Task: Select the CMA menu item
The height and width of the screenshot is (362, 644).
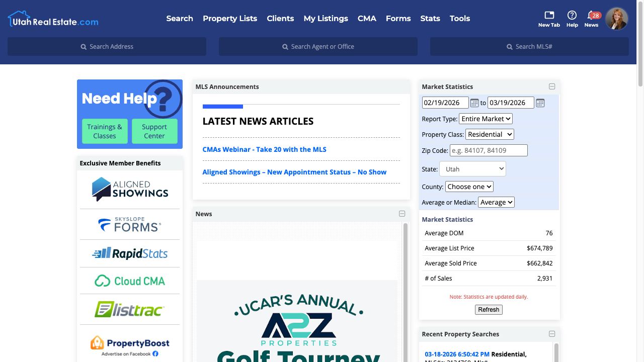Action: [367, 19]
